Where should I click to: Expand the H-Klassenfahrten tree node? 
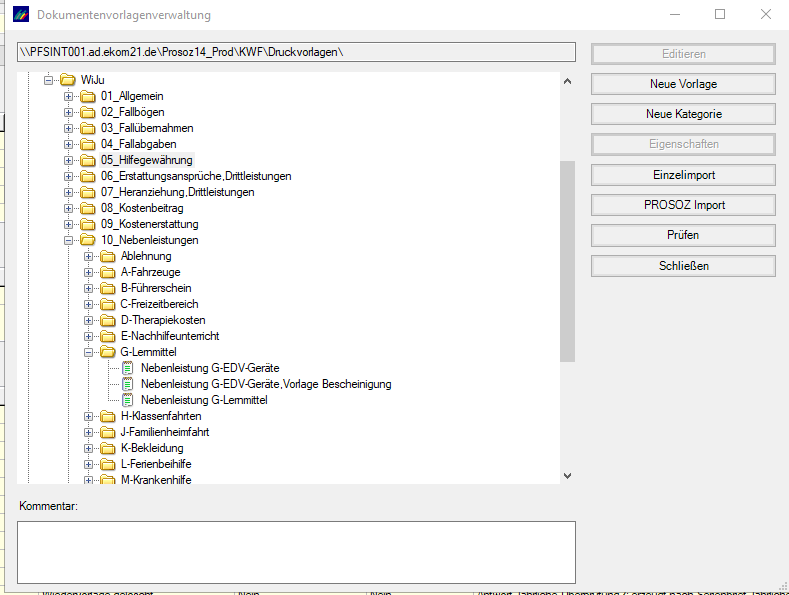tap(89, 416)
